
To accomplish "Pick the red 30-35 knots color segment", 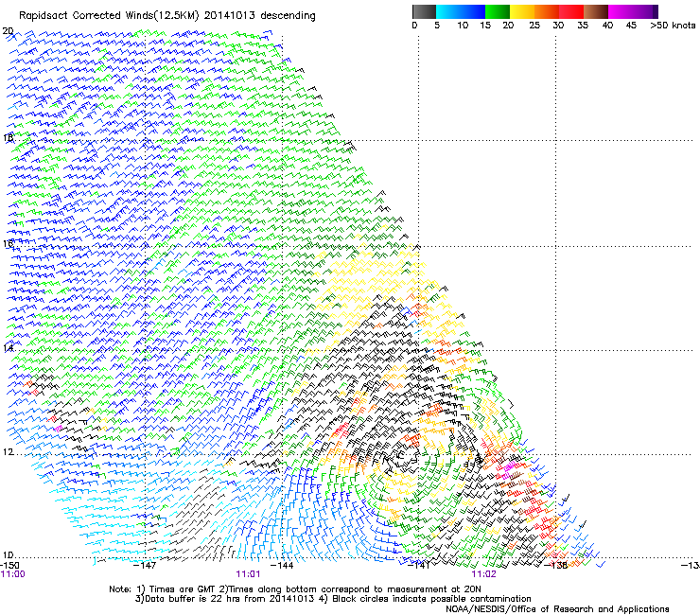I will pos(571,11).
